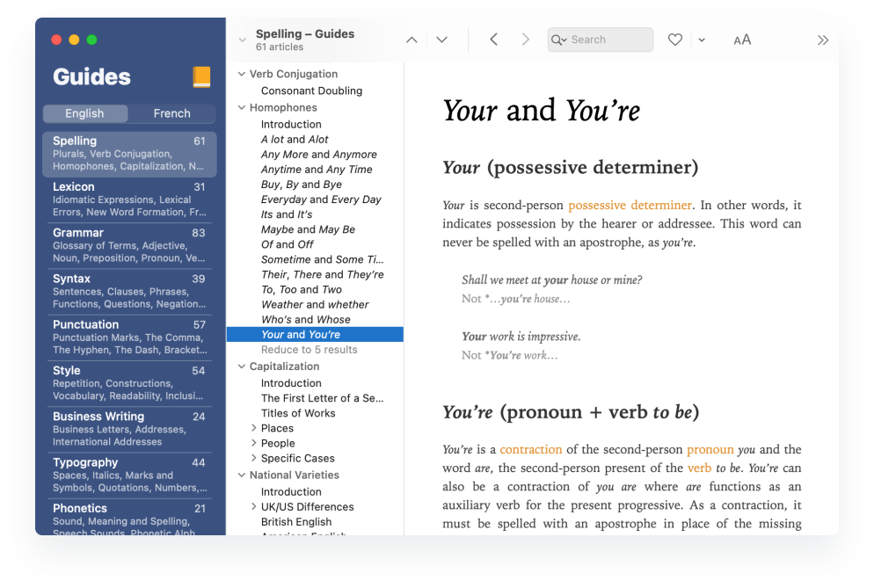Open favorites dropdown arrow next to heart
The width and height of the screenshot is (874, 588).
701,40
